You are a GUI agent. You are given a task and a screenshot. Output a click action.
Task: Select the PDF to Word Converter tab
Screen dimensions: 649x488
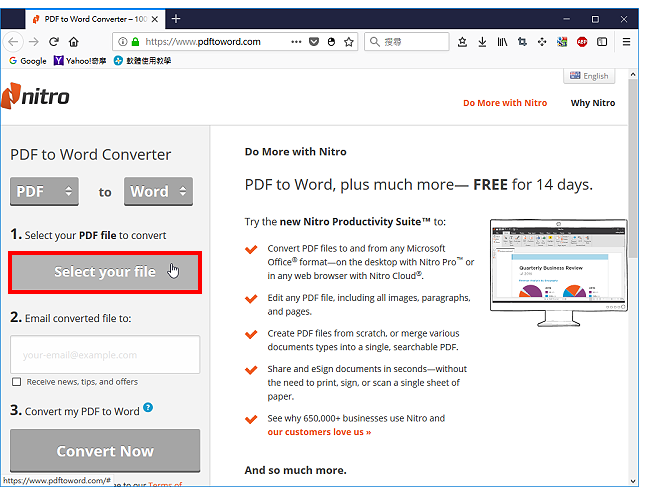coord(95,19)
